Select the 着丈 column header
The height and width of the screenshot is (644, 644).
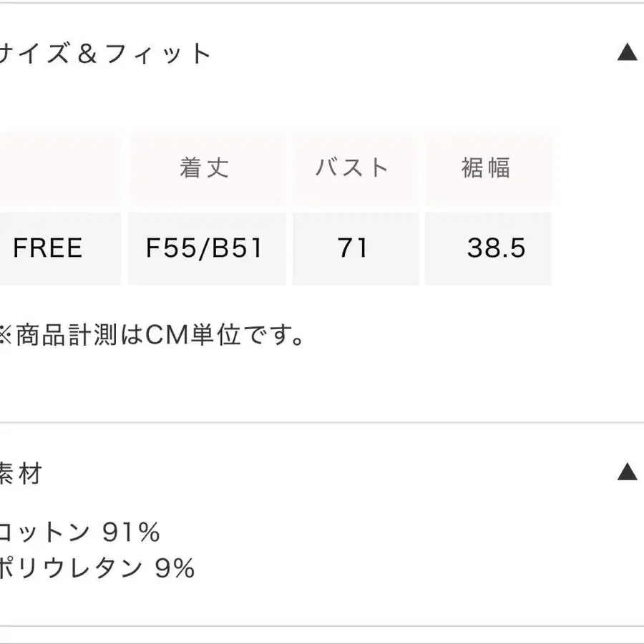204,167
